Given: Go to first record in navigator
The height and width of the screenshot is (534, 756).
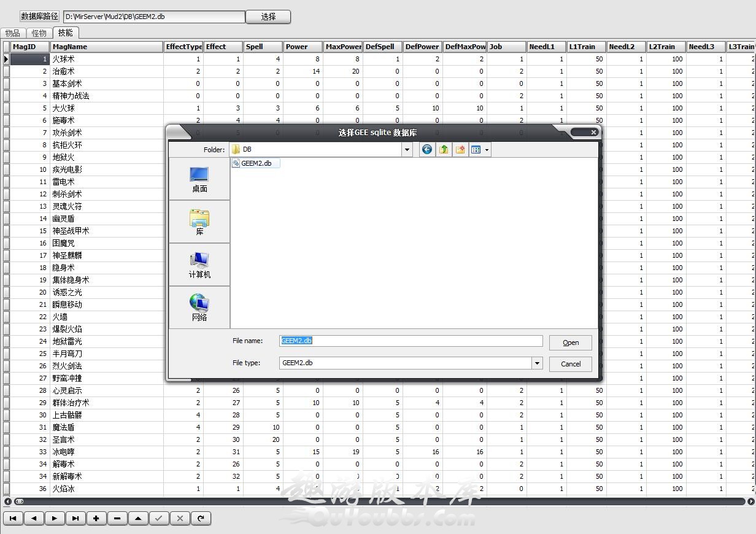Looking at the screenshot, I should click(x=13, y=518).
